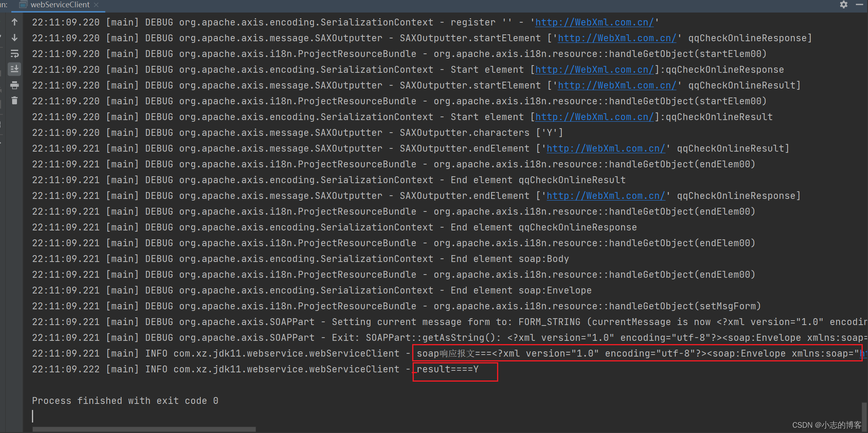Click the SAXOutputter.characters ['Y'] log line
This screenshot has height=433, width=868.
298,133
